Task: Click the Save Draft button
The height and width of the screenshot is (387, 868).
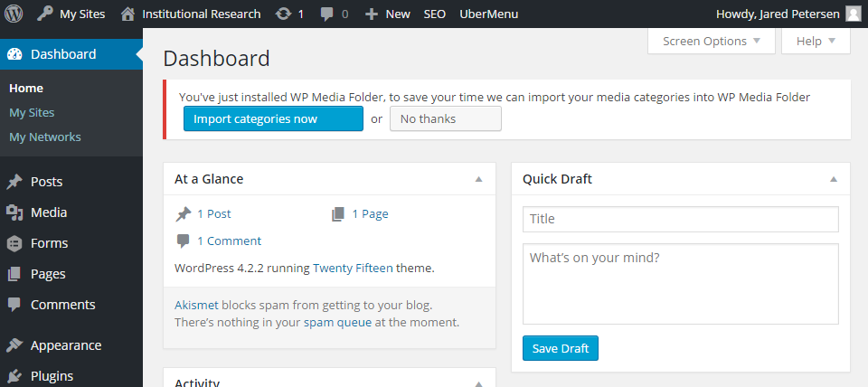Action: pos(561,348)
